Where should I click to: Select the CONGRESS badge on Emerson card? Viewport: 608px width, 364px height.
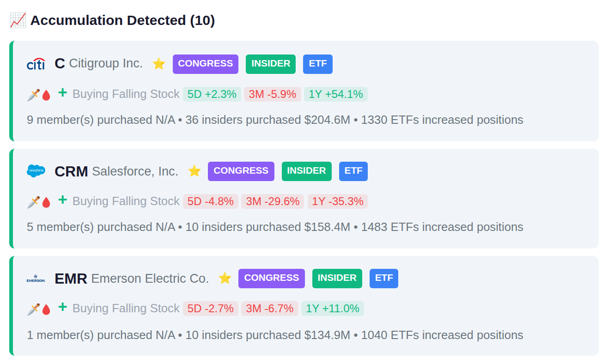(272, 279)
